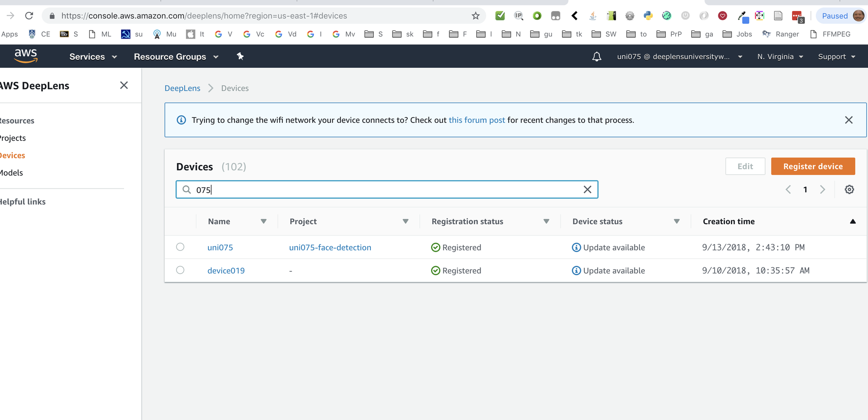The image size is (868, 420).
Task: Click the green circle extension icon
Action: click(x=537, y=16)
